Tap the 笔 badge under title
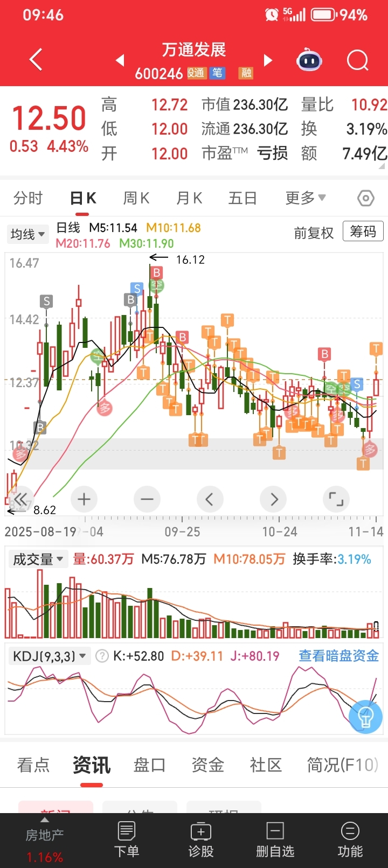388x868 pixels. (217, 73)
